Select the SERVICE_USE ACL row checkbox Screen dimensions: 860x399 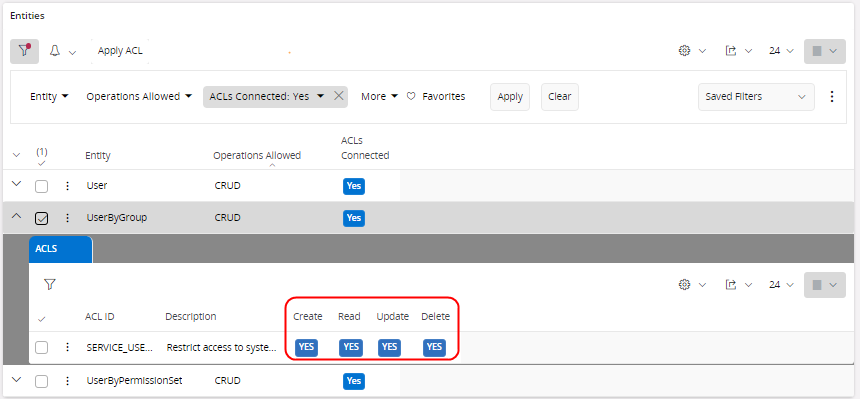[x=41, y=347]
